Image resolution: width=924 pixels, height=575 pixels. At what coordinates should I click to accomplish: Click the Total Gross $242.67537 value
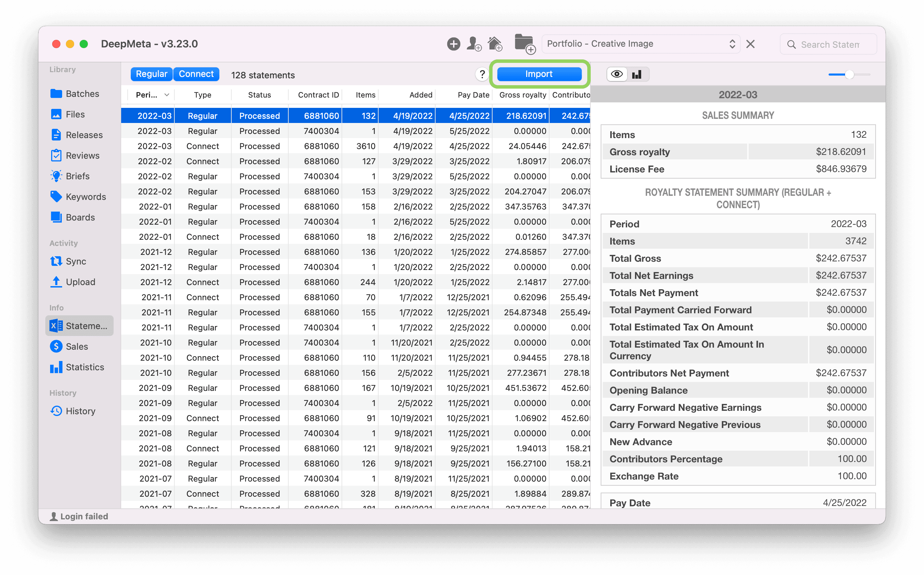click(x=841, y=258)
